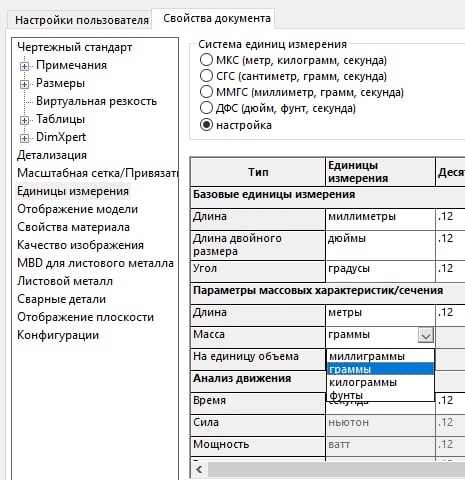Screen dimensions: 465x480
Task: Click the decimals cell in the Время row
Action: (x=450, y=403)
